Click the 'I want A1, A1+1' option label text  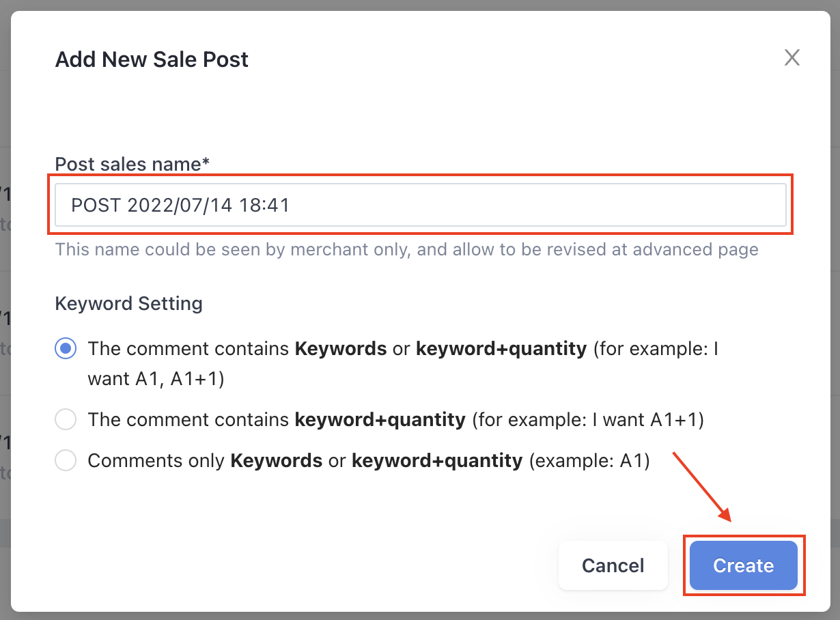coord(403,363)
